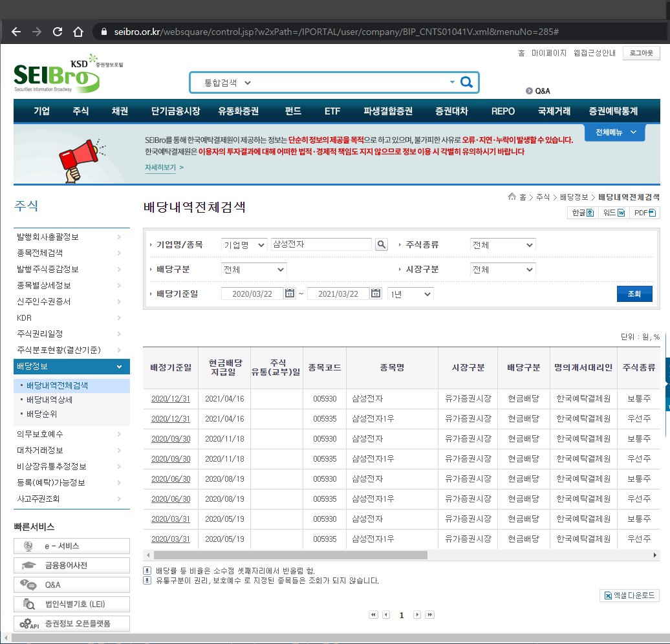Viewport: 670px width, 644px height.
Task: Open the first 2020/12/31 record date link
Action: [x=171, y=399]
